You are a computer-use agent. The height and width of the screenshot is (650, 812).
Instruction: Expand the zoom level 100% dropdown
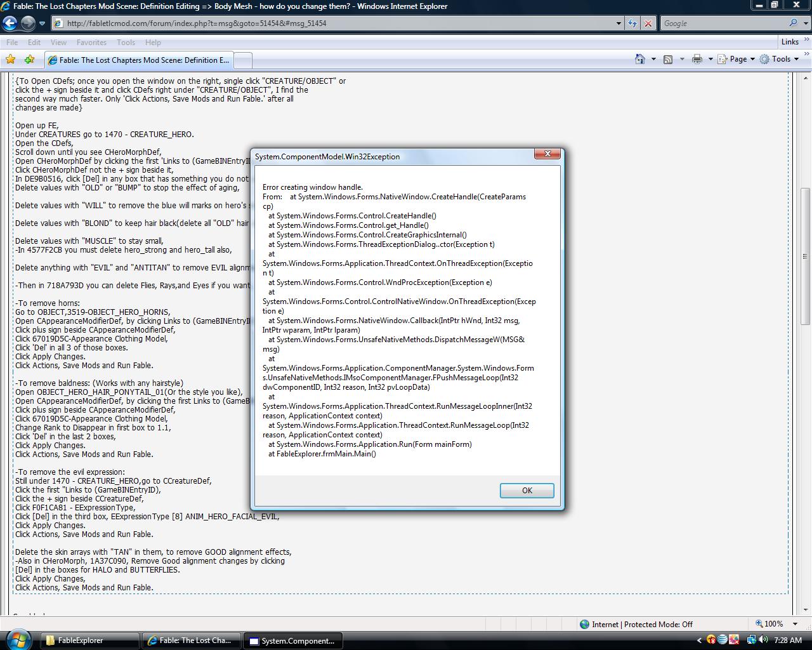tap(795, 624)
